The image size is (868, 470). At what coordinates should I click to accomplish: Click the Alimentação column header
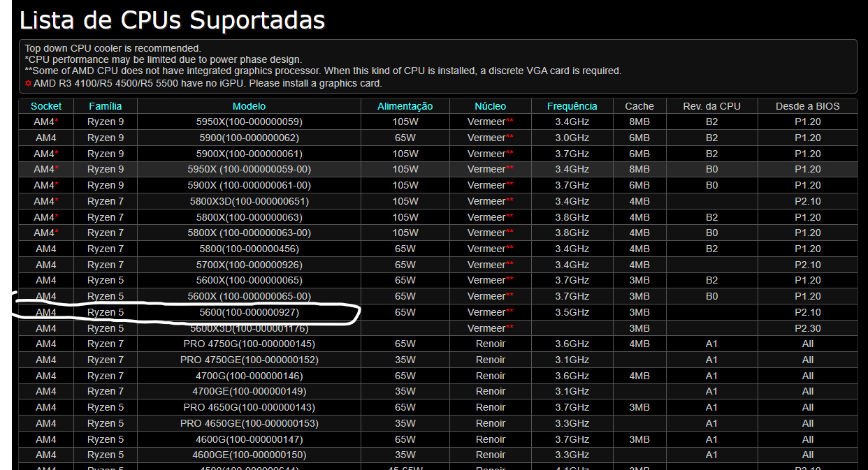405,106
